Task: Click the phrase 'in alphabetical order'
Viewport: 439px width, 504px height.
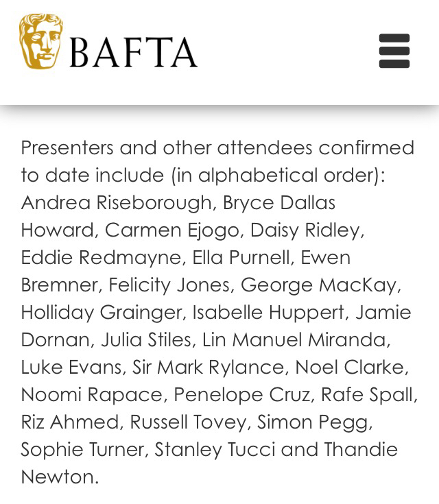Action: click(276, 176)
